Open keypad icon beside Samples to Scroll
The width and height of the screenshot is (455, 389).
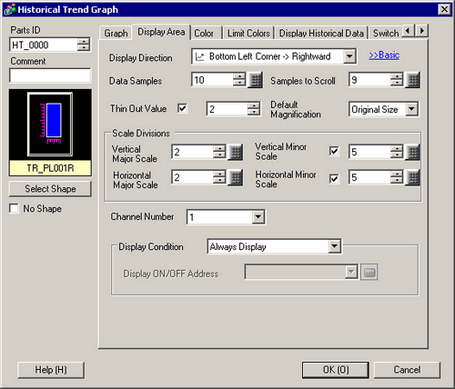point(413,80)
